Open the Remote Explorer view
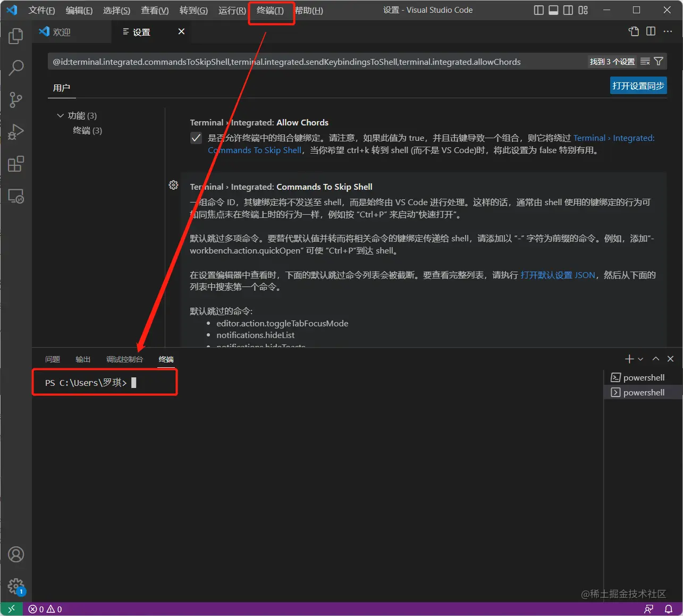The width and height of the screenshot is (683, 616). coord(16,196)
